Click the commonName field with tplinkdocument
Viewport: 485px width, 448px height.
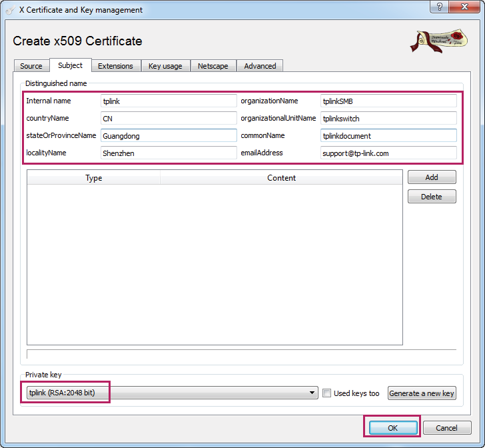pos(388,135)
